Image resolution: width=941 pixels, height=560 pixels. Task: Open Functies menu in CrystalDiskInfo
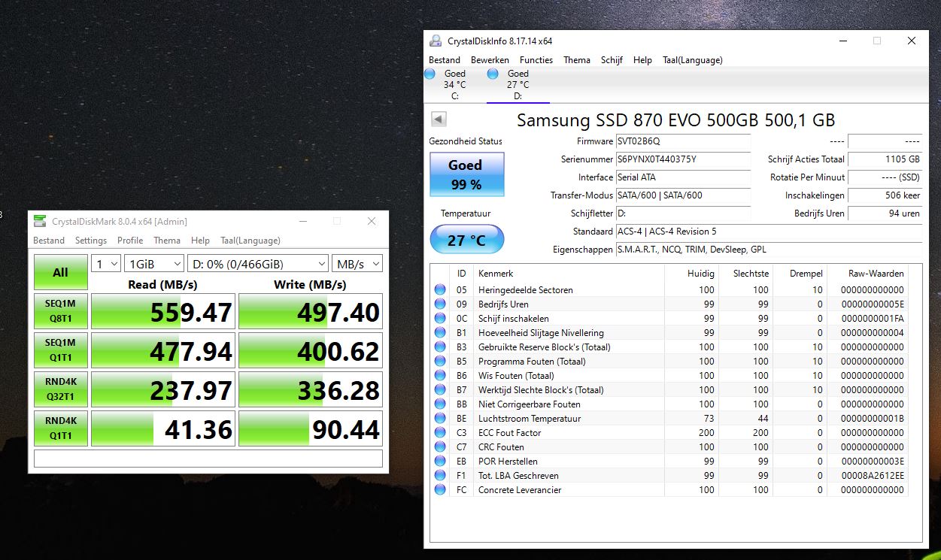[x=536, y=60]
